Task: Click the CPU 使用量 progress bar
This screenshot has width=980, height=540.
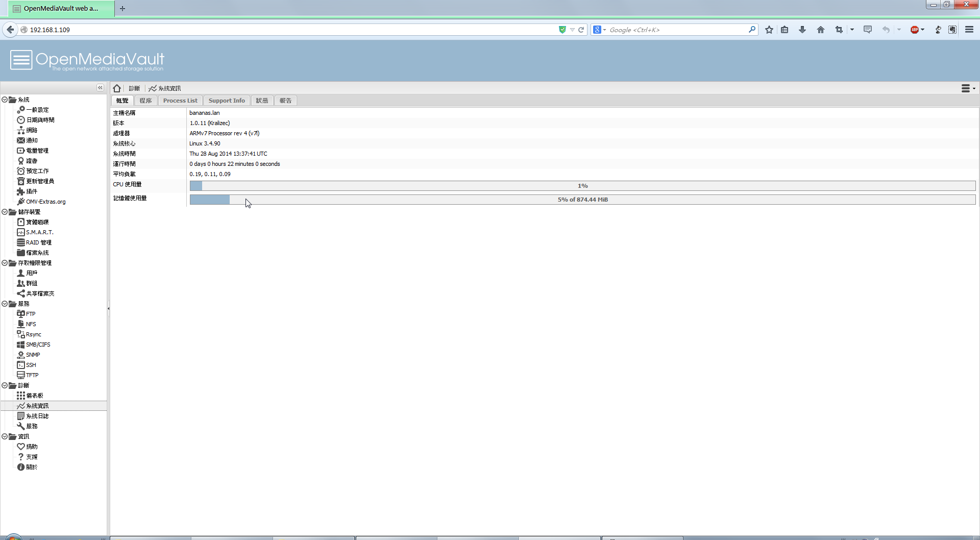Action: (x=582, y=186)
